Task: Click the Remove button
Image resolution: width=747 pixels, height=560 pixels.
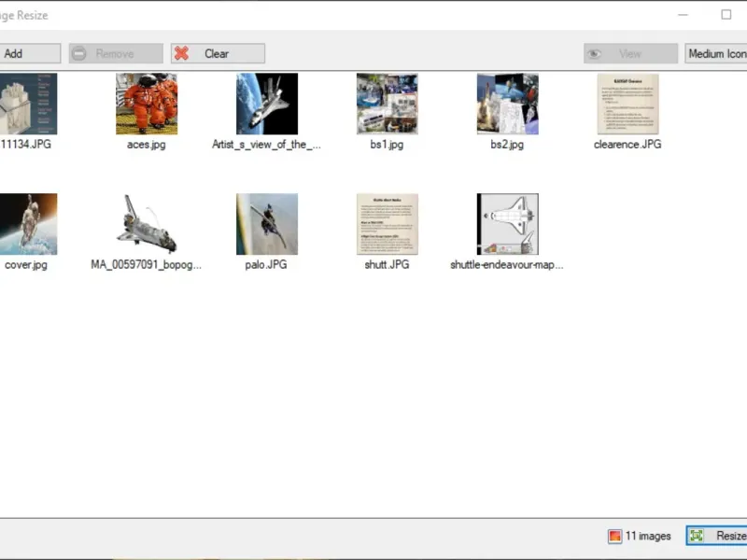Action: coord(116,53)
